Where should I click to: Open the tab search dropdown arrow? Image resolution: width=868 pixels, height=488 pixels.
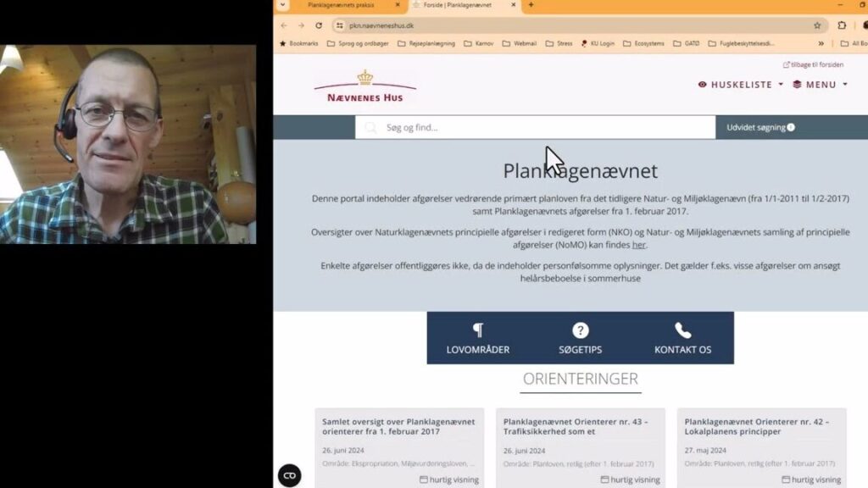point(283,5)
